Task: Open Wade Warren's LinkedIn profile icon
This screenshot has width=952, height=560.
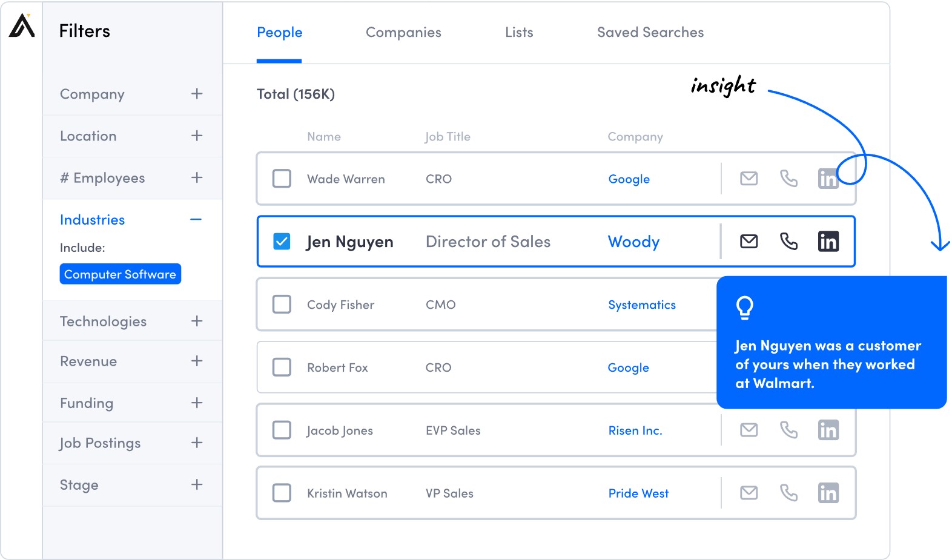Action: [x=828, y=179]
